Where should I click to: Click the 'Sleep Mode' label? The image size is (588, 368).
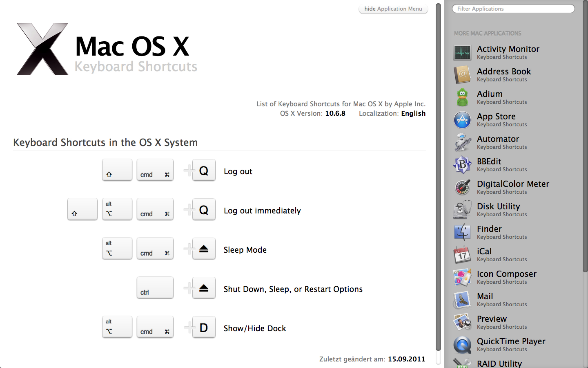tap(245, 250)
